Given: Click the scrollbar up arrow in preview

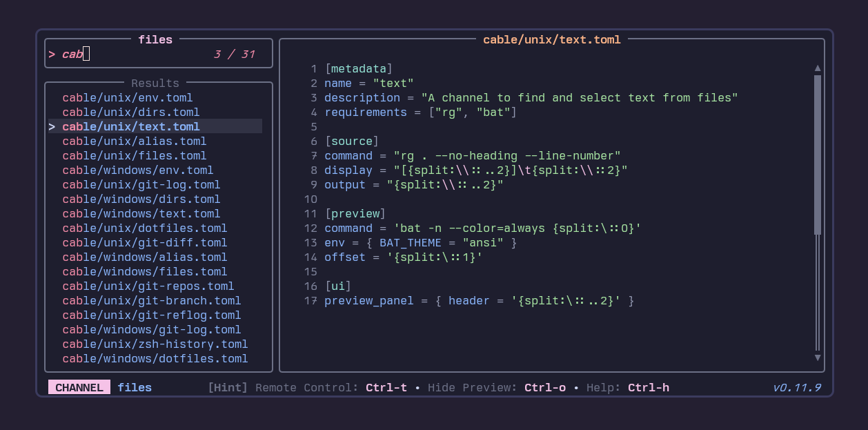Looking at the screenshot, I should pyautogui.click(x=818, y=68).
